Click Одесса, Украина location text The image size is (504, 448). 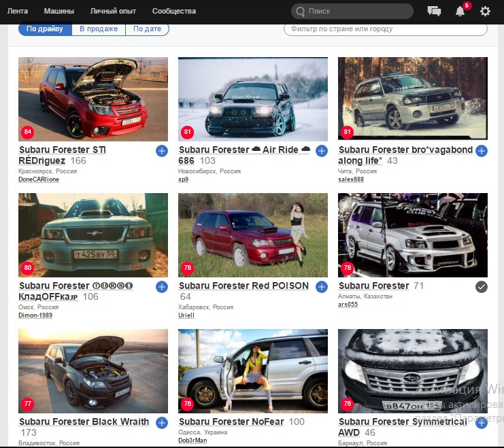point(203,432)
